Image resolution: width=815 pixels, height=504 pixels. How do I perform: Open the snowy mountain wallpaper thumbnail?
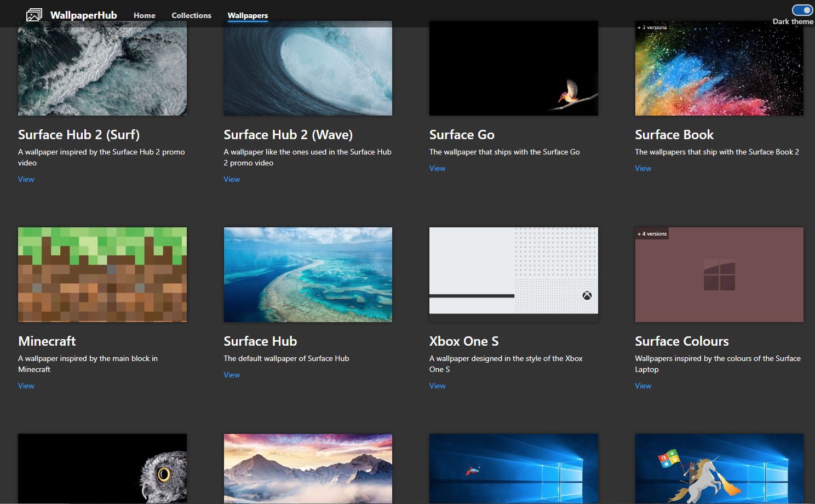(x=308, y=468)
